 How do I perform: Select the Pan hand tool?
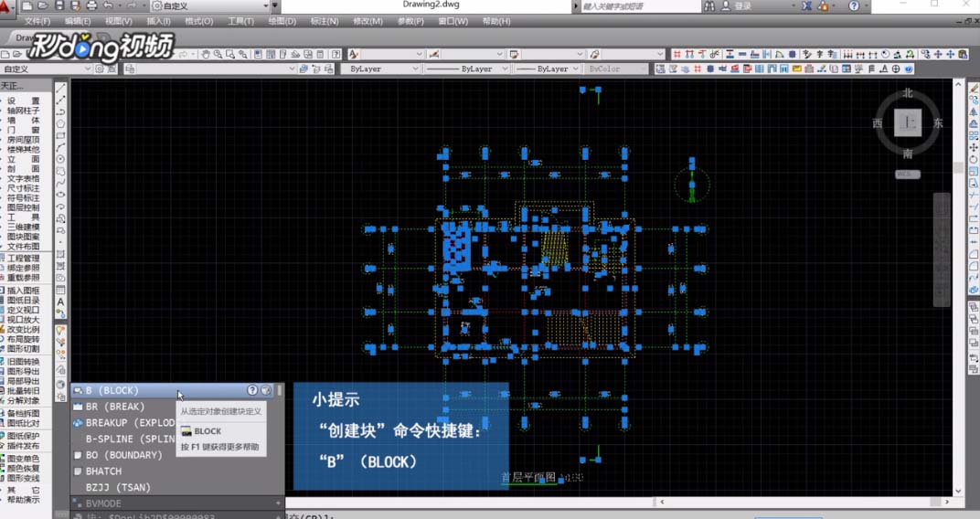(206, 54)
